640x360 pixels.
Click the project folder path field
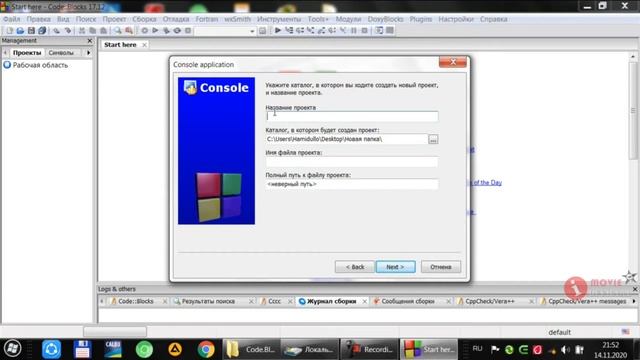[x=347, y=139]
